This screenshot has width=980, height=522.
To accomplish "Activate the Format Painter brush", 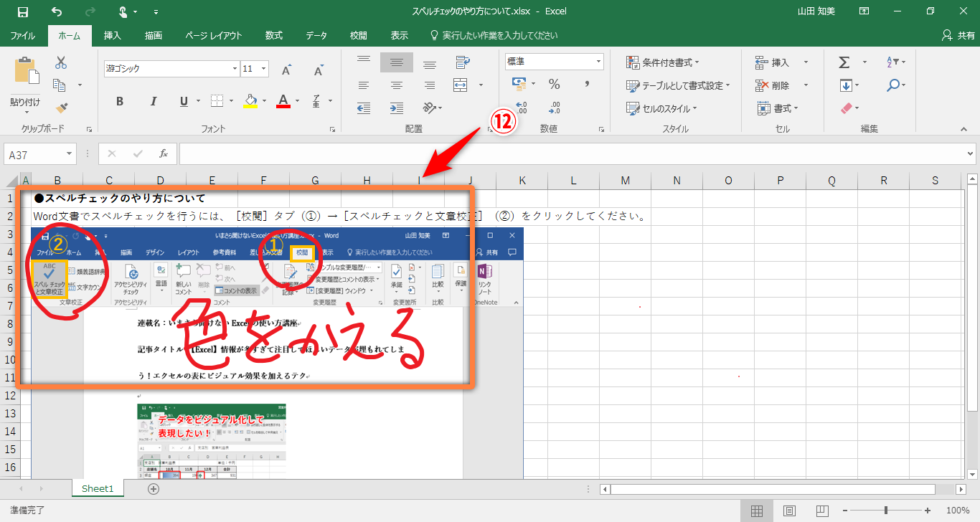I will point(61,108).
